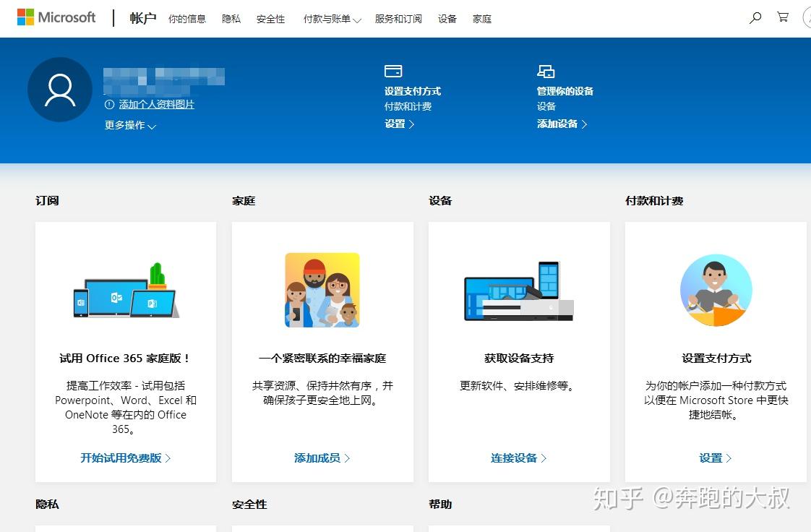Image resolution: width=811 pixels, height=532 pixels.
Task: Click the device management icon above 管理你的设备
Action: [x=546, y=71]
